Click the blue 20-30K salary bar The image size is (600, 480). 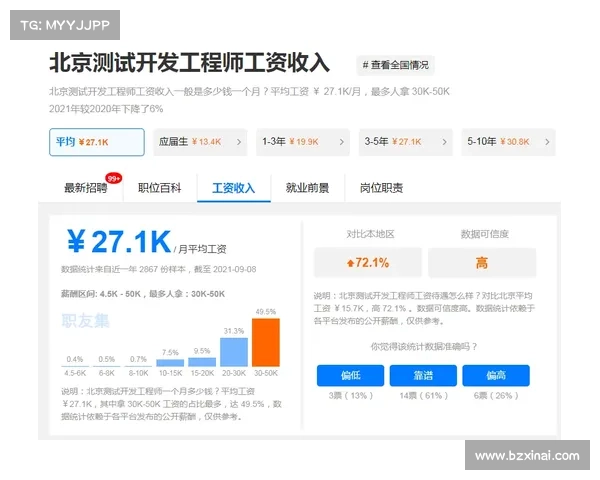coord(234,352)
